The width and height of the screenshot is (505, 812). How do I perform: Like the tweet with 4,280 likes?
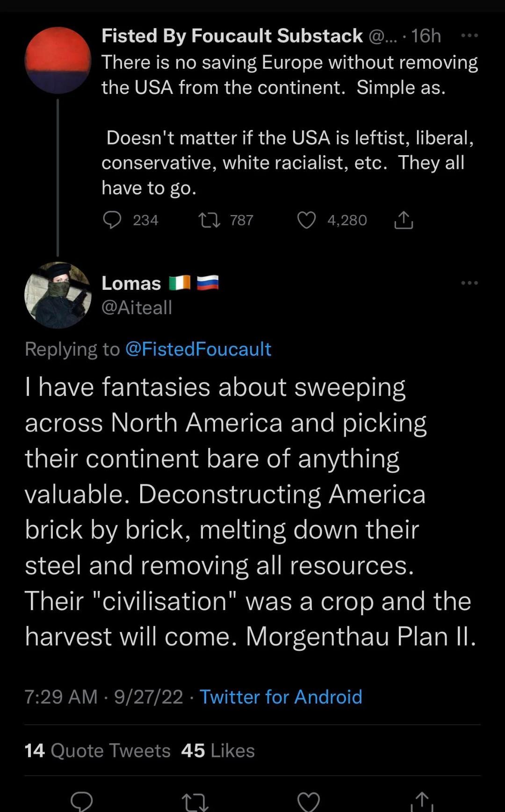[307, 220]
